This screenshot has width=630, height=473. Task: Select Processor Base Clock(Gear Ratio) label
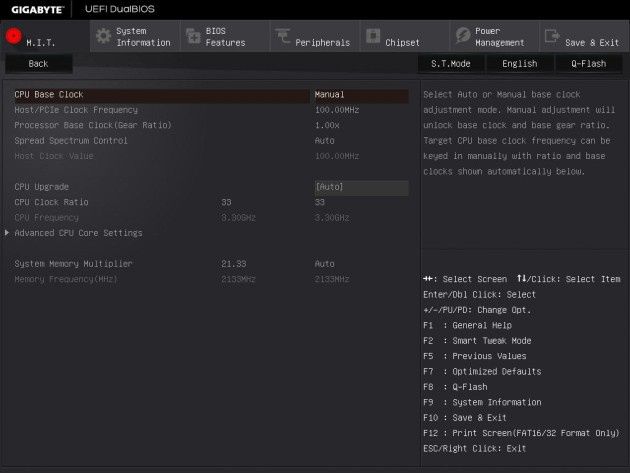click(x=93, y=125)
